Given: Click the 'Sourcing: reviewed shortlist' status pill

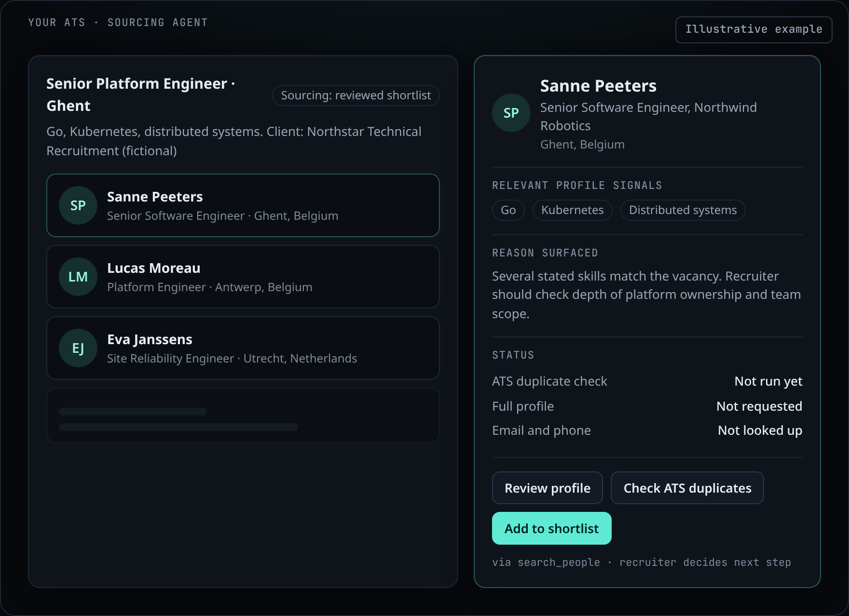Looking at the screenshot, I should tap(356, 95).
